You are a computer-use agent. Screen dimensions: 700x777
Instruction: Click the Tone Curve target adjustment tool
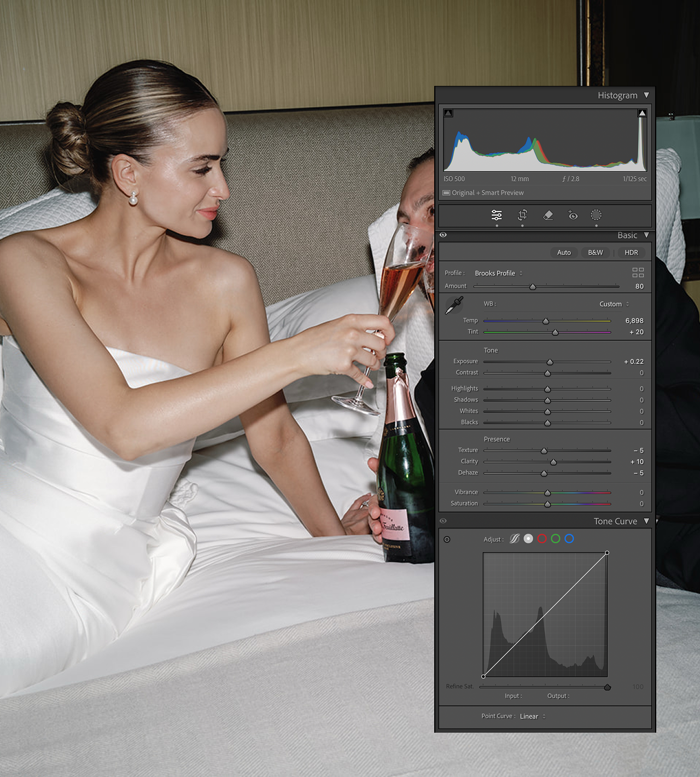447,540
